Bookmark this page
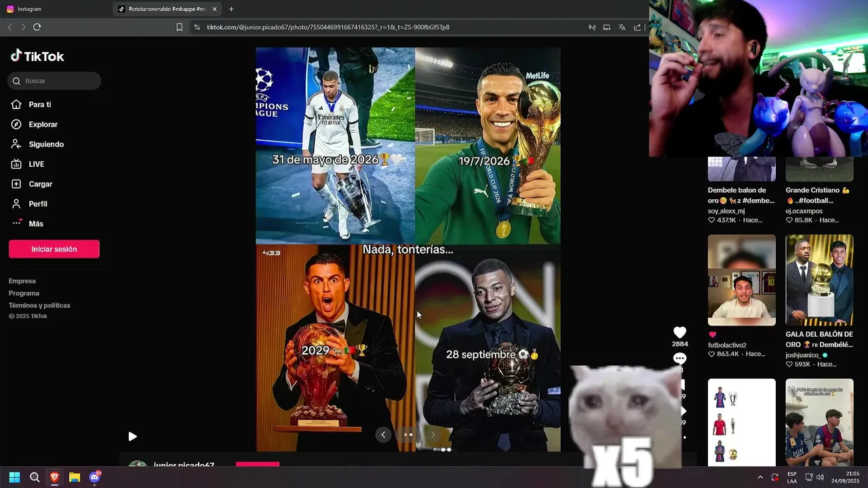The height and width of the screenshot is (488, 868). coord(179,27)
